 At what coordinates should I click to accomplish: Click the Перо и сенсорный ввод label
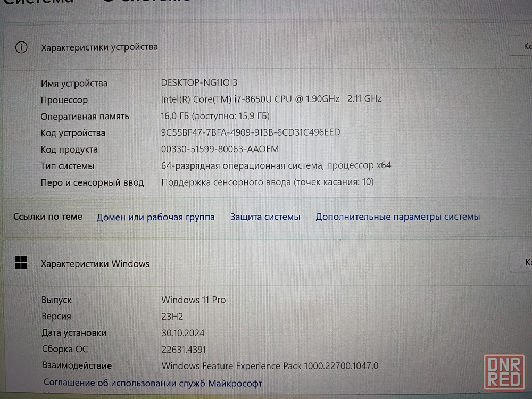click(92, 182)
